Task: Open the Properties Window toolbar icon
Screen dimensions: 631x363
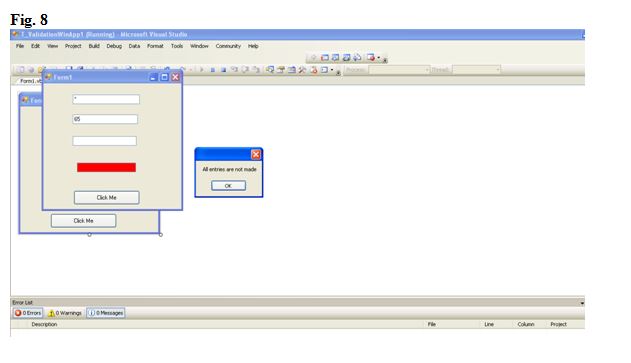Action: click(280, 70)
